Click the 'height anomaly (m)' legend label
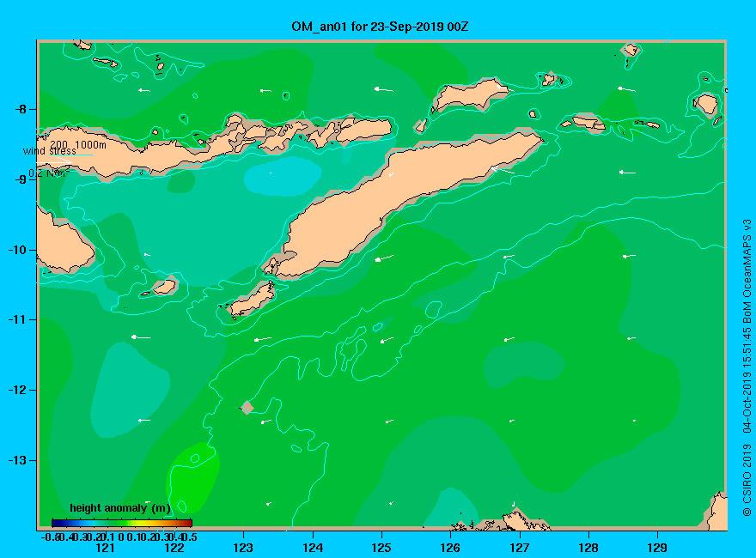Image resolution: width=756 pixels, height=558 pixels. [x=120, y=508]
